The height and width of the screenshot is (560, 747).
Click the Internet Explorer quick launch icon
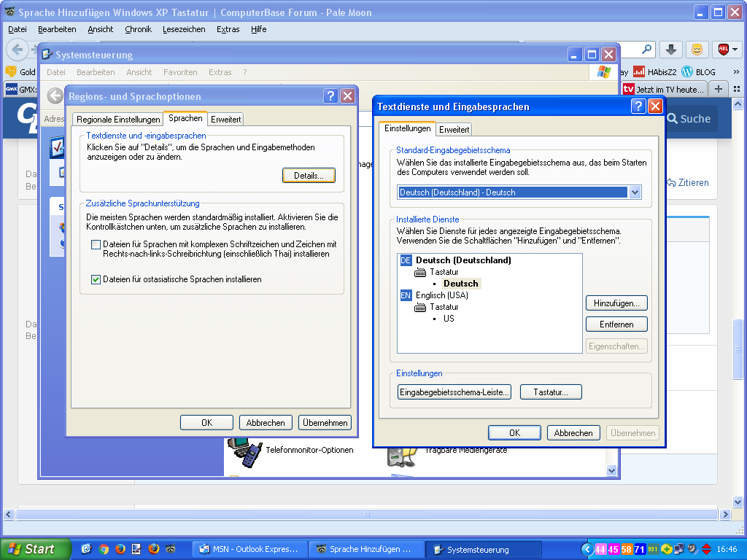pyautogui.click(x=86, y=549)
